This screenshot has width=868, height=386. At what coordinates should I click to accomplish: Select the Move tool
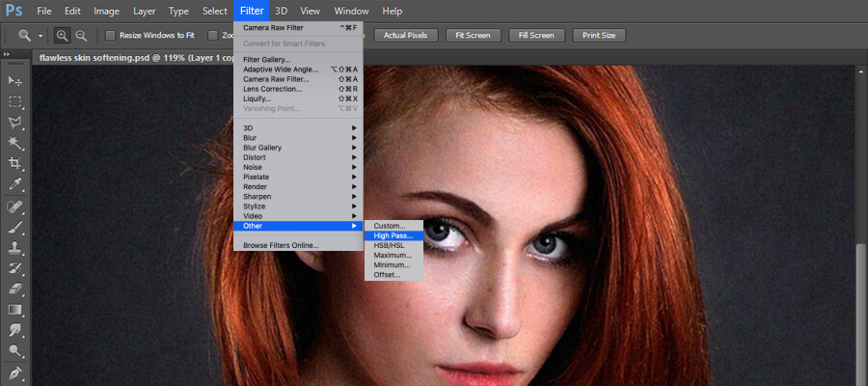point(14,81)
